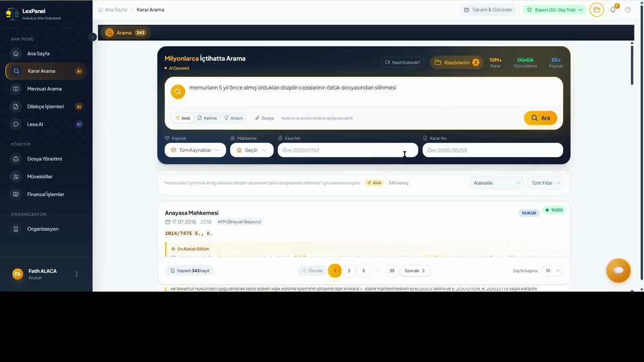The width and height of the screenshot is (644, 362).
Task: Open user menu three-dots next to Fatih ALACA
Action: (x=77, y=274)
